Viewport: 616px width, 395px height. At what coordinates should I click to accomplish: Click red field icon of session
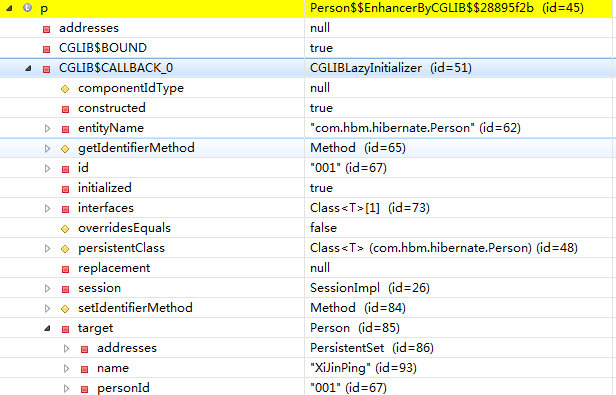(65, 289)
